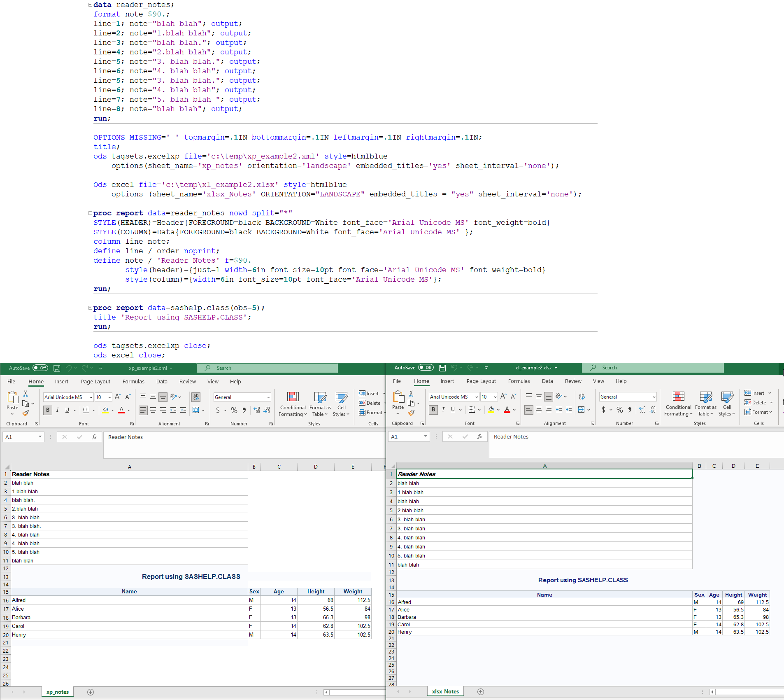This screenshot has width=784, height=700.
Task: Click percent style button in xl_example2.xlsx window
Action: pos(619,410)
